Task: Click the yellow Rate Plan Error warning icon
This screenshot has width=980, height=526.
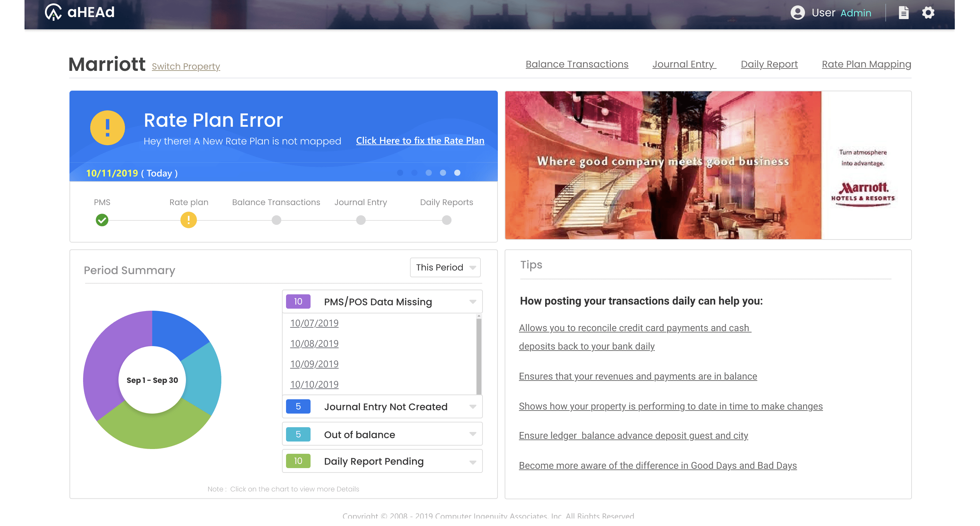Action: [x=107, y=128]
